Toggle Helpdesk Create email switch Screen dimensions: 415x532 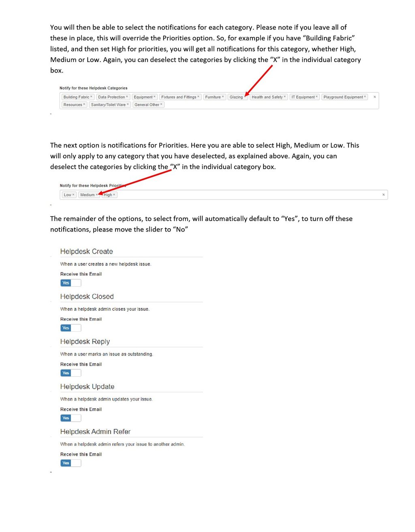(x=71, y=283)
